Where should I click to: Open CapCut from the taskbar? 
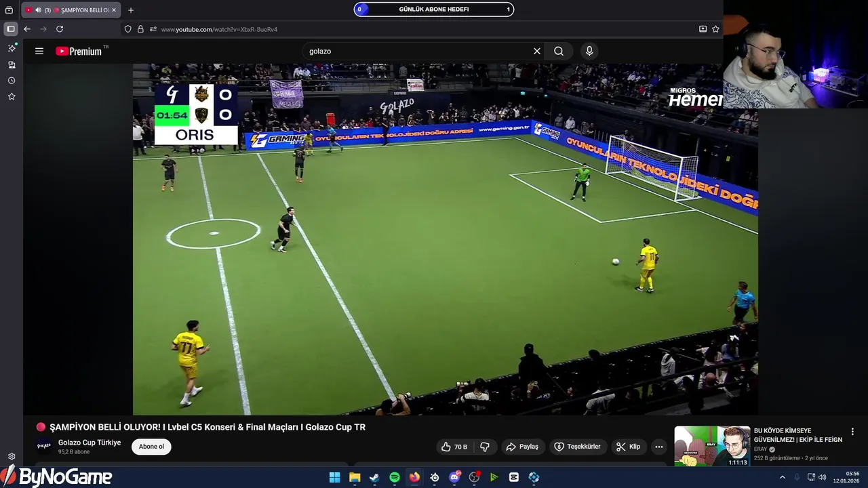tap(514, 477)
